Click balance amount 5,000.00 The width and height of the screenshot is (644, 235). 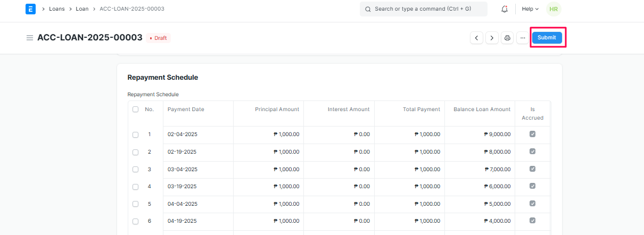(x=497, y=204)
